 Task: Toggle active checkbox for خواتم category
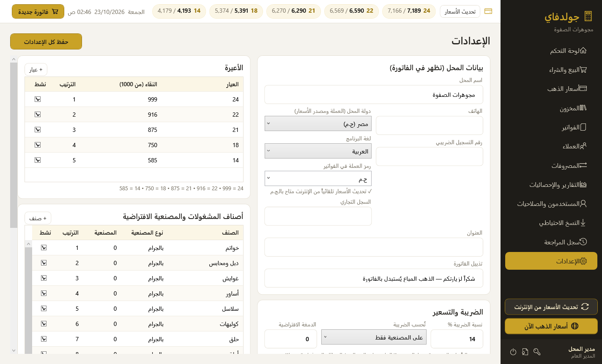pos(44,248)
